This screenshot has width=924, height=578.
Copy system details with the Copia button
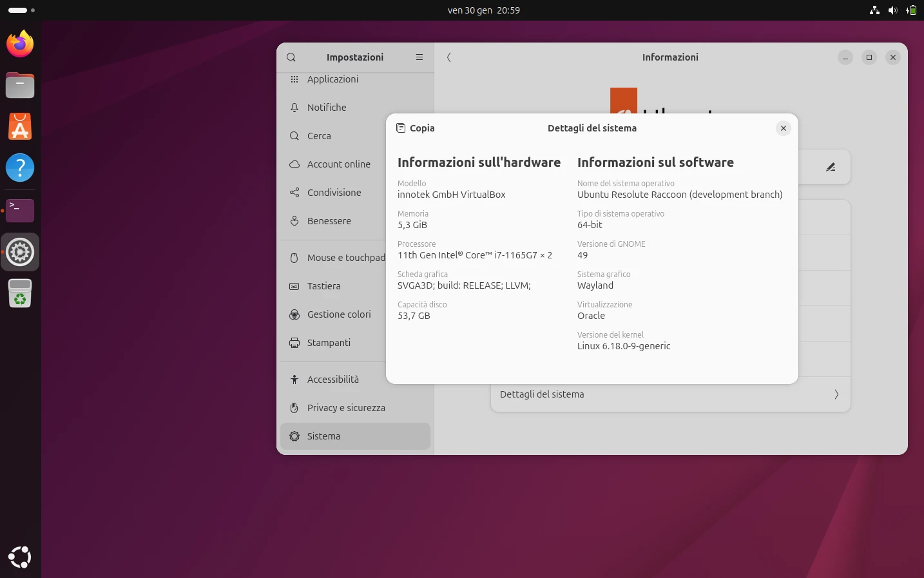click(x=416, y=128)
